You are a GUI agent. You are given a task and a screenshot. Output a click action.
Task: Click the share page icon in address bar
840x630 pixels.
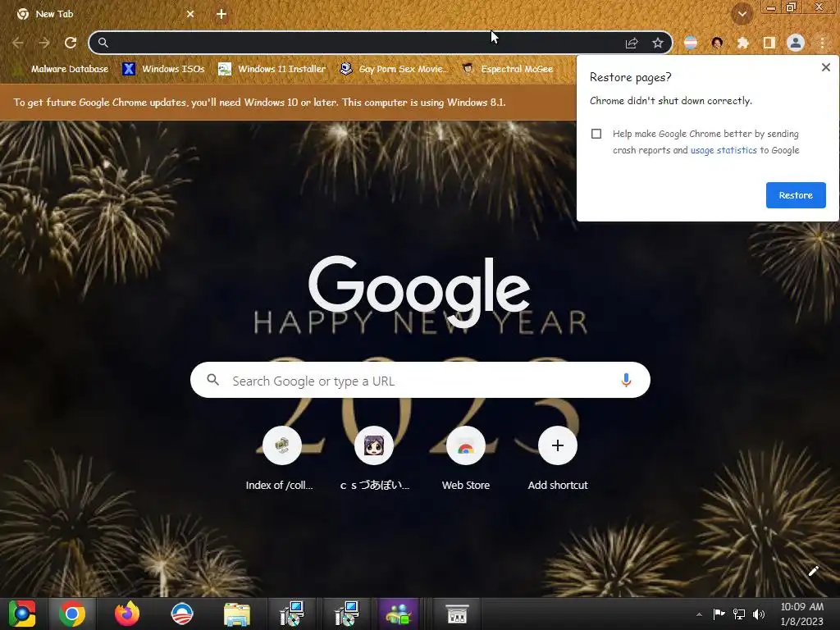tap(632, 43)
